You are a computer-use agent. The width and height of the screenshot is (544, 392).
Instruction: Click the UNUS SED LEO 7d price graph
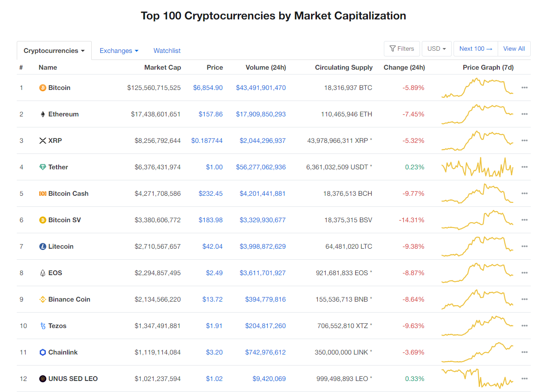tap(477, 379)
